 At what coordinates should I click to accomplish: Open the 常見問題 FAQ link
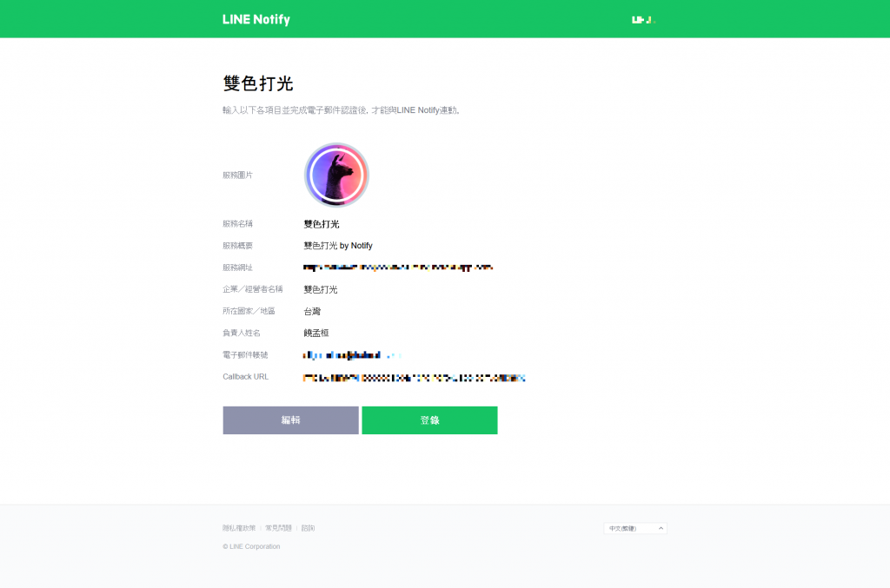278,528
